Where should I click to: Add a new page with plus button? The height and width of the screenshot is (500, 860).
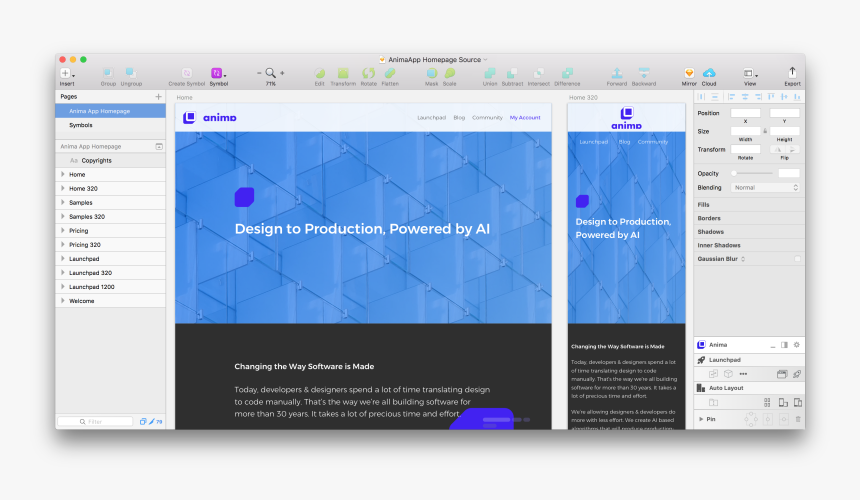(x=158, y=97)
